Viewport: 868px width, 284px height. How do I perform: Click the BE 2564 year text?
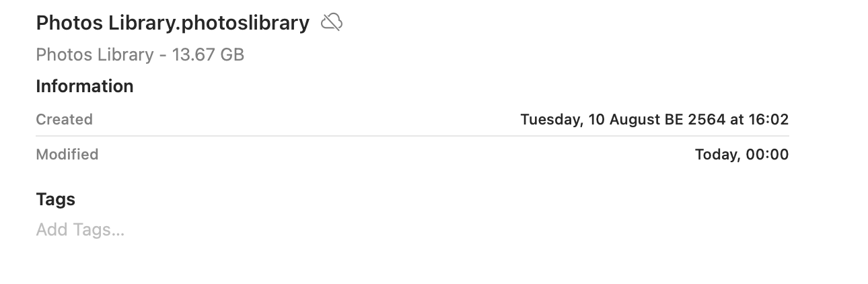[695, 120]
